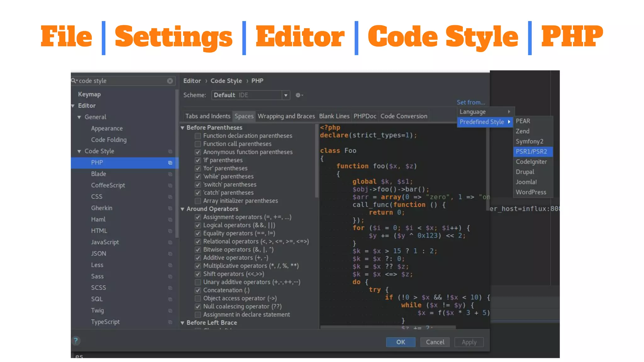Expand Predefined Style submenu
Image resolution: width=644 pixels, height=362 pixels.
[485, 122]
